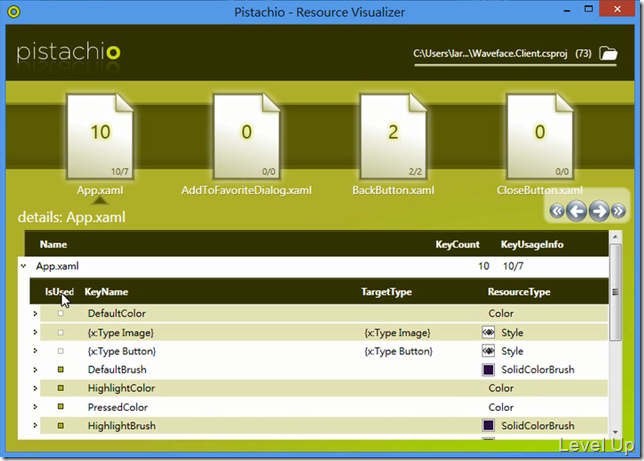Sort by IsUsed column header
Viewport: 644px width, 461px height.
tap(59, 292)
